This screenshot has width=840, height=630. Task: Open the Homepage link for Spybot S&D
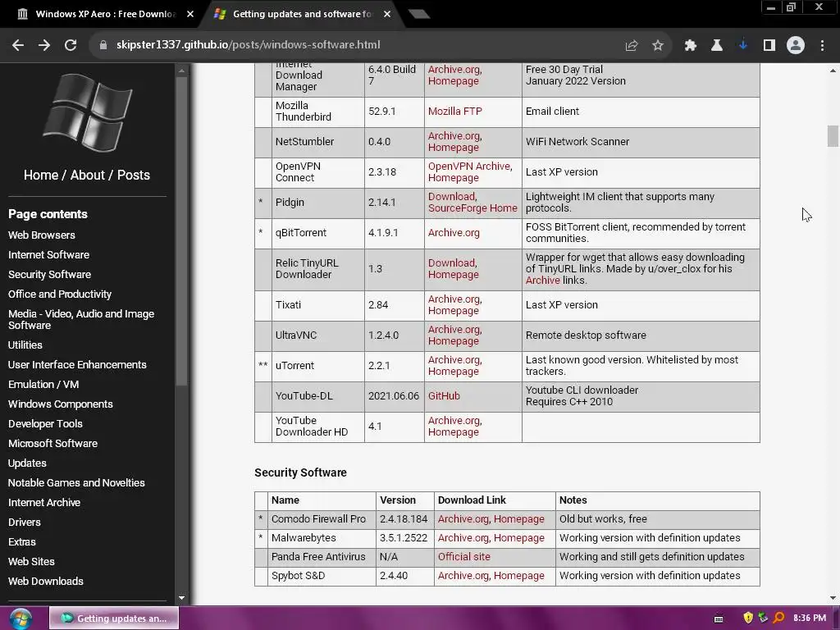tap(518, 576)
